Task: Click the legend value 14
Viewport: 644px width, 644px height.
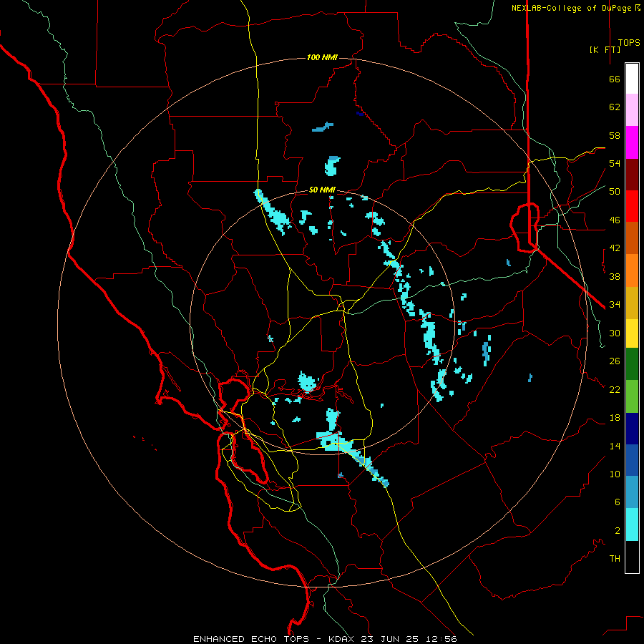Action: [615, 446]
